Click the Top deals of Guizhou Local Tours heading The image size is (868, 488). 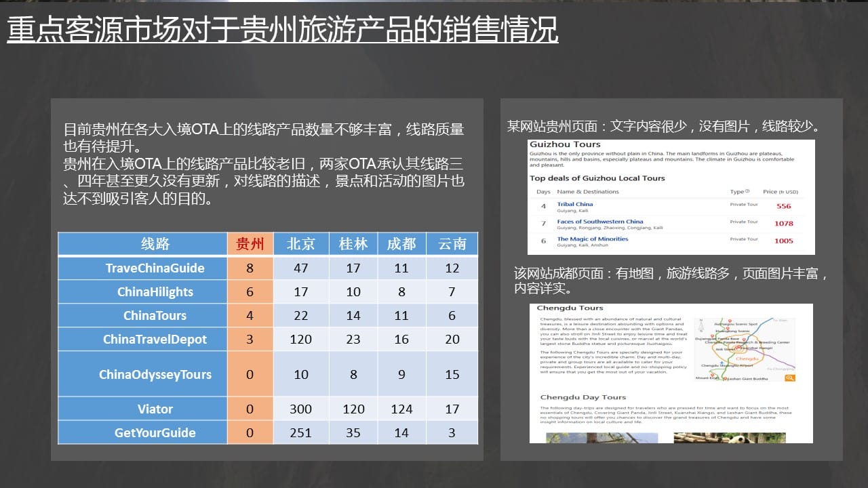[x=597, y=178]
